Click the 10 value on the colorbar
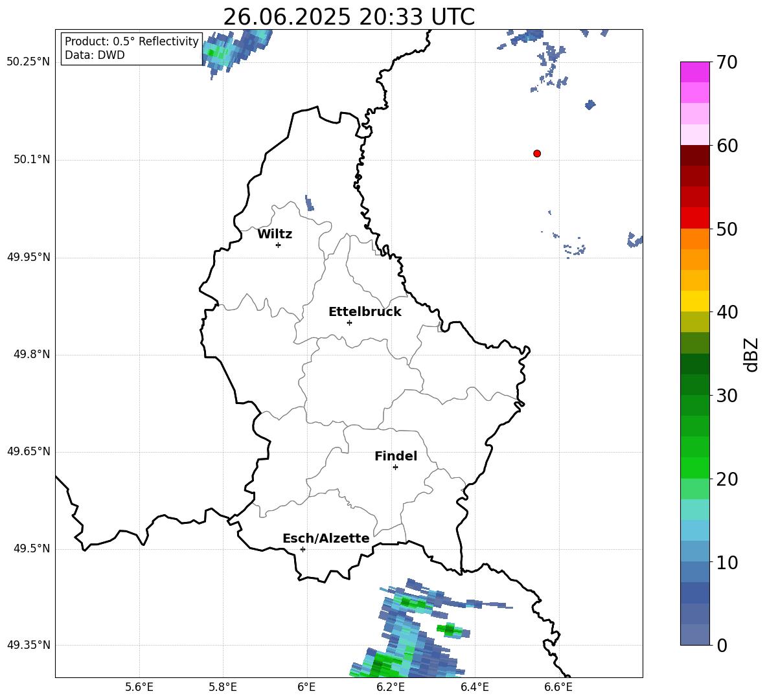The height and width of the screenshot is (700, 767). pos(727,562)
